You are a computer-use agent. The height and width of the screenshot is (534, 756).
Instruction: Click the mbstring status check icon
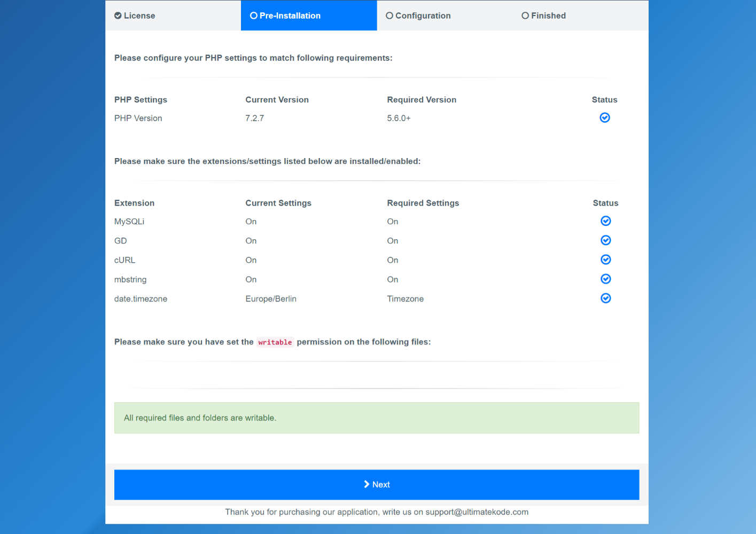(x=606, y=279)
